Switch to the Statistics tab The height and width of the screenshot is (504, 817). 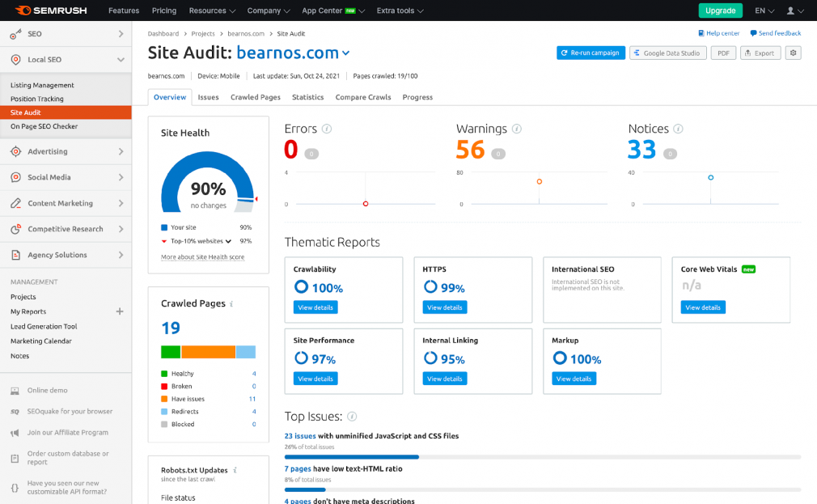[x=307, y=97]
